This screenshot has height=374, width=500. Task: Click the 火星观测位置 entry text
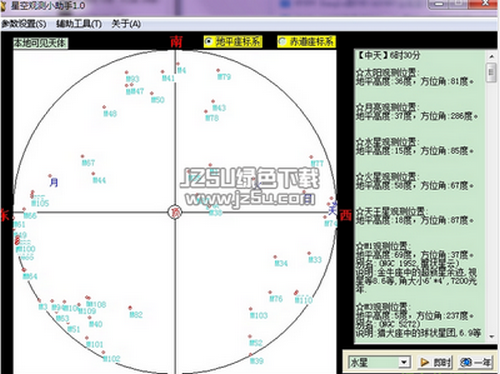point(387,177)
